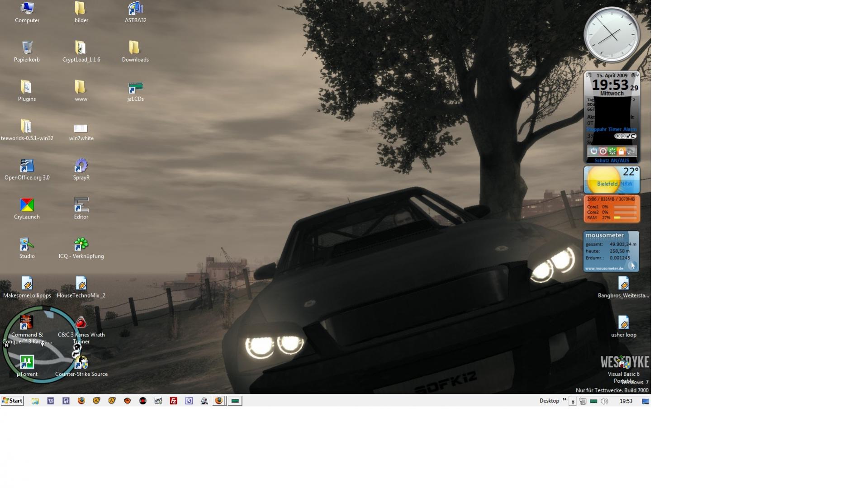Select the MakesomeLollipops file
This screenshot has width=868, height=488.
(x=27, y=287)
